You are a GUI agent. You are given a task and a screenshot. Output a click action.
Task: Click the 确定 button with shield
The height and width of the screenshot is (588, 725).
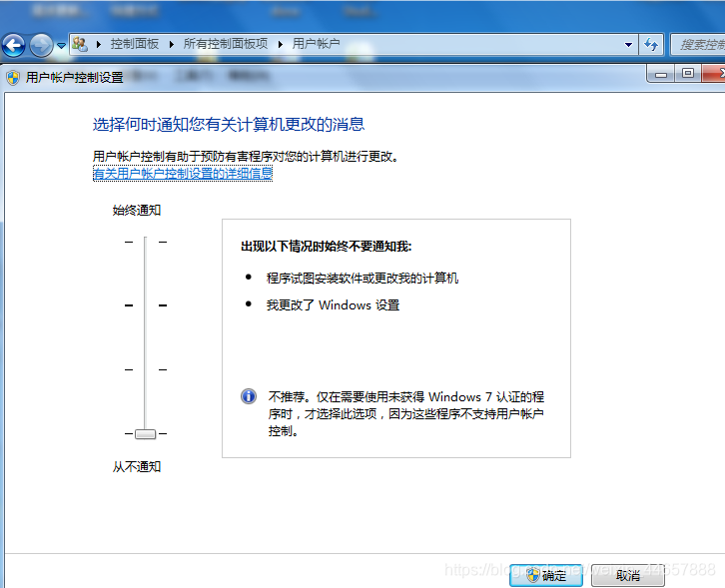coord(546,575)
